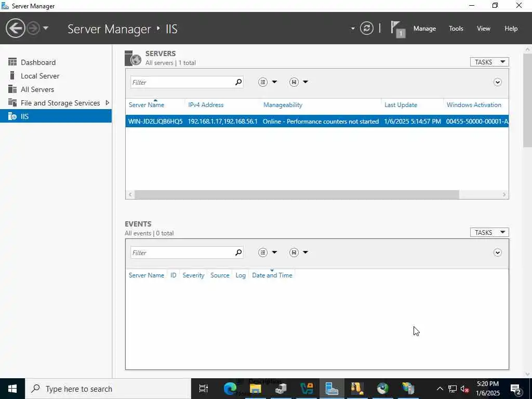Click the Servers Filter text box
The image size is (532, 399).
coord(182,82)
